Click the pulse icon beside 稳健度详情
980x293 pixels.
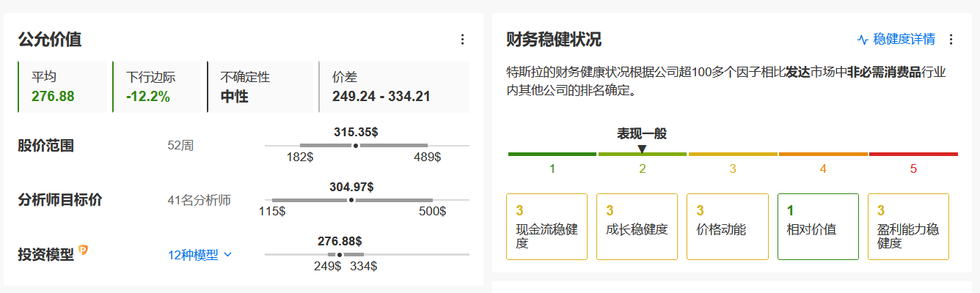click(x=863, y=40)
